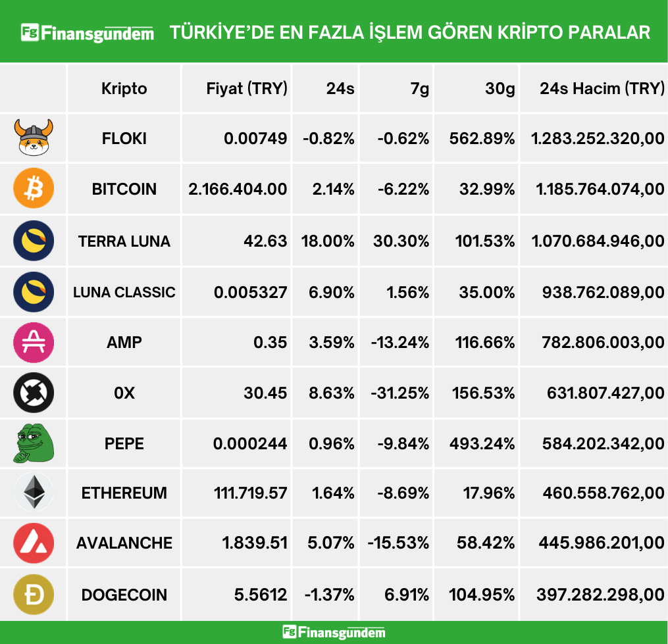Click the 30g column header

[x=500, y=89]
